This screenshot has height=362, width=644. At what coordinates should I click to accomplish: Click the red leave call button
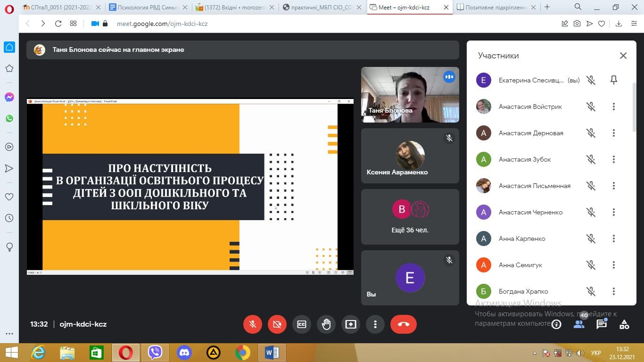[403, 324]
